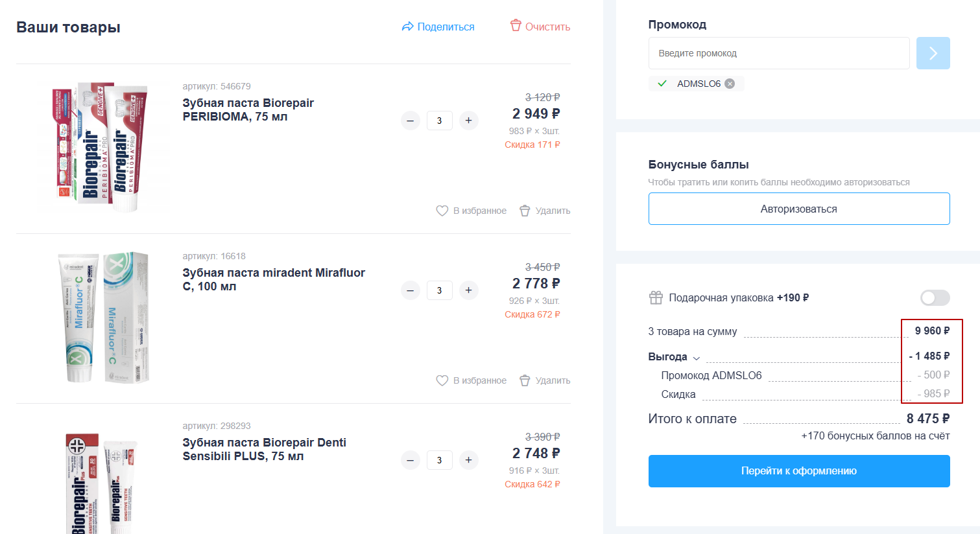Click trash bin icon for Biorepair PERIBIOMA
The height and width of the screenshot is (534, 980).
coord(525,211)
